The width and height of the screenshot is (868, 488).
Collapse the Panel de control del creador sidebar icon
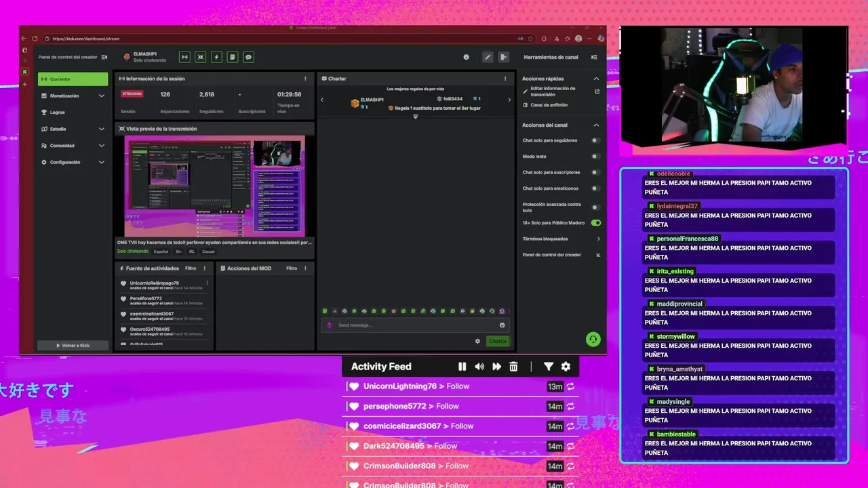tap(104, 57)
